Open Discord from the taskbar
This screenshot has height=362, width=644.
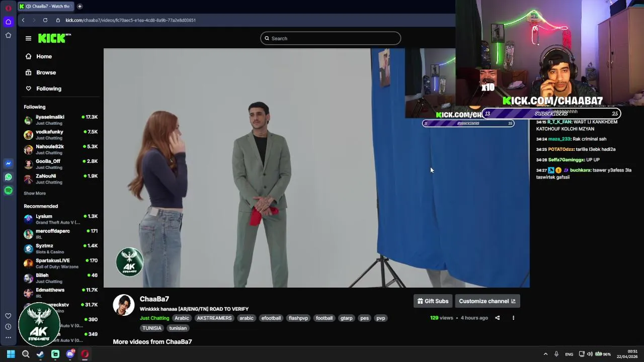(x=70, y=354)
